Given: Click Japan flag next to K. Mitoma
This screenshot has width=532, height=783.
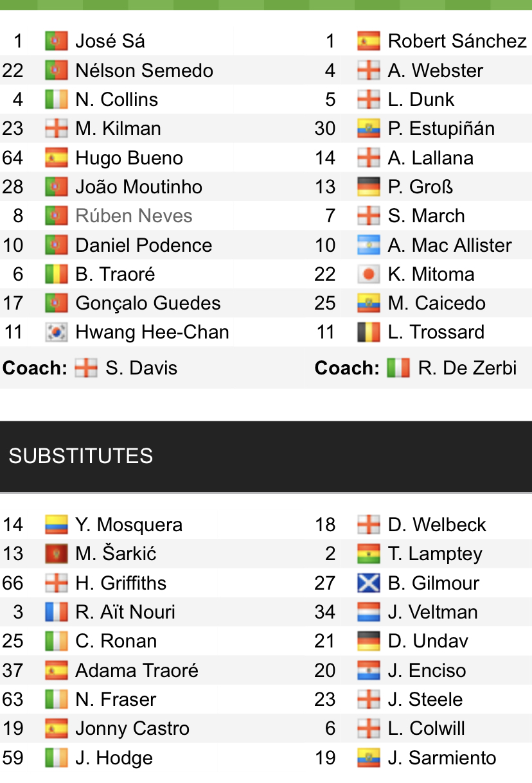Looking at the screenshot, I should click(368, 274).
